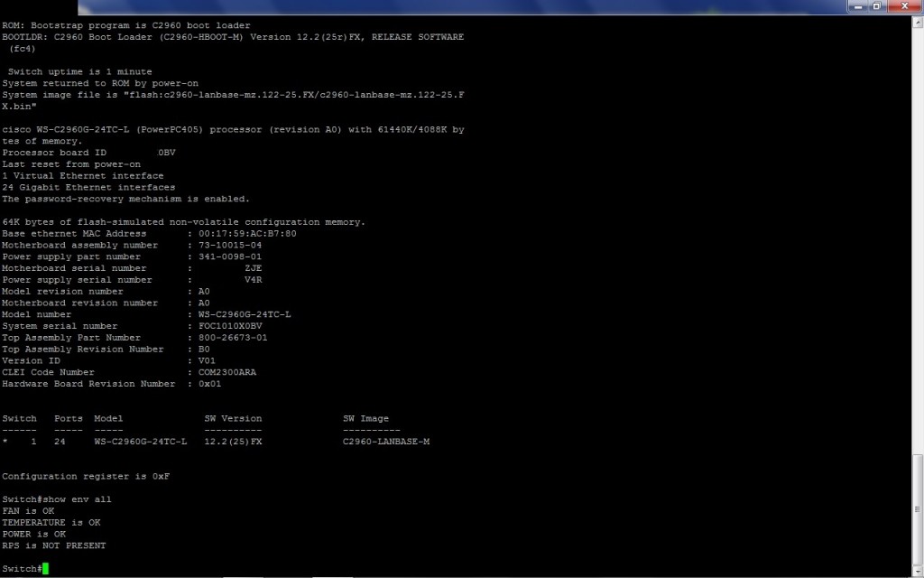This screenshot has height=578, width=924.
Task: Click the assembly number "73-10015-04"
Action: click(230, 246)
